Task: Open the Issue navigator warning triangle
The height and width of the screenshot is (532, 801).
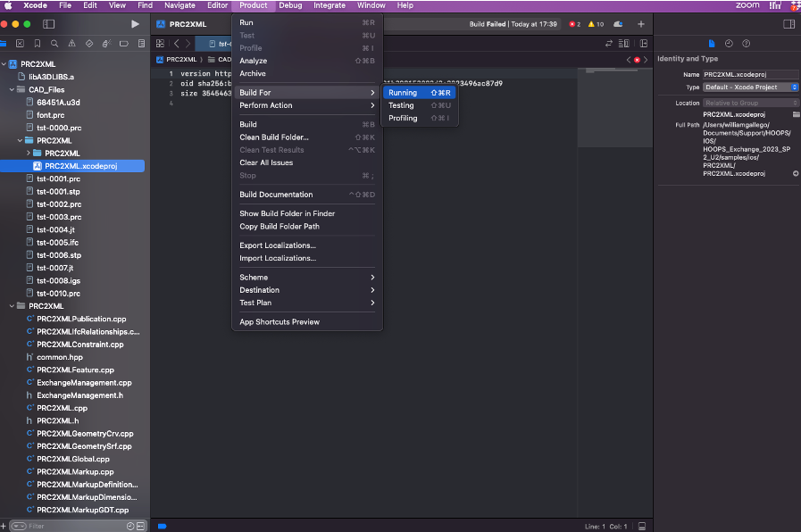Action: click(71, 43)
